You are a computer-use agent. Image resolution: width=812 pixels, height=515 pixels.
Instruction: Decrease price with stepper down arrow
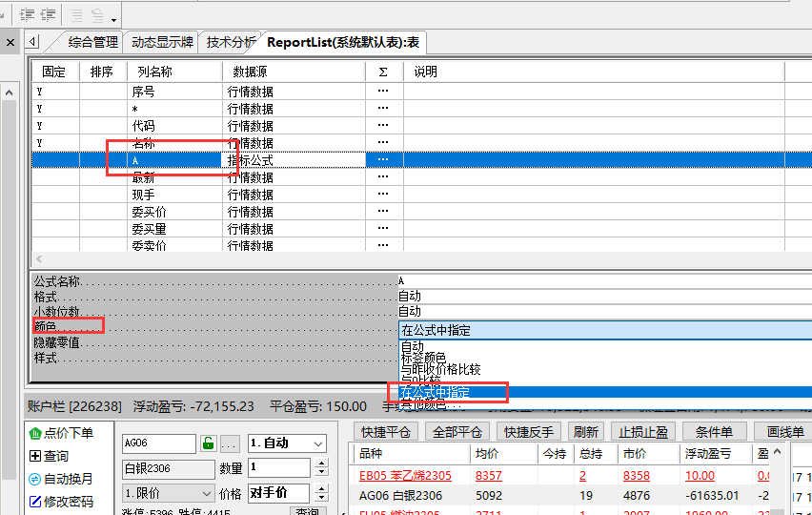321,498
